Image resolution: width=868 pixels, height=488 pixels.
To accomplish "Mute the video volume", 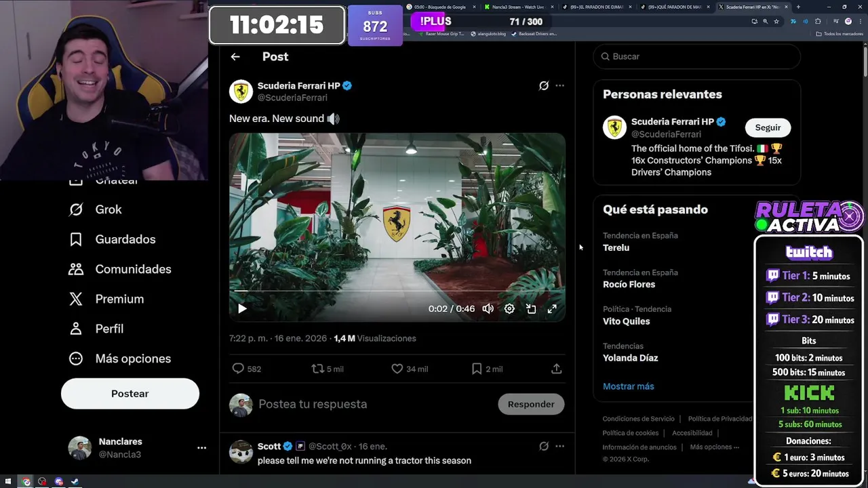I will tap(488, 309).
